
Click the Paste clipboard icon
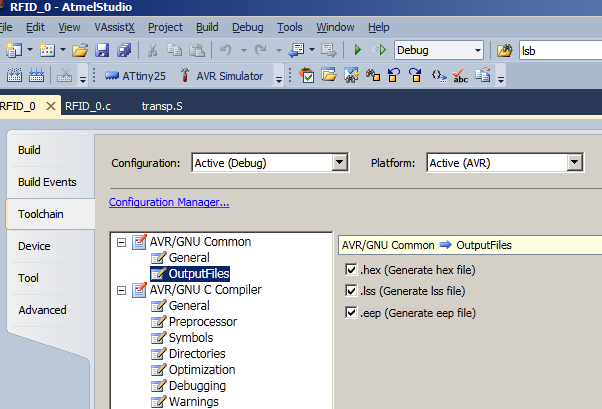tap(197, 50)
